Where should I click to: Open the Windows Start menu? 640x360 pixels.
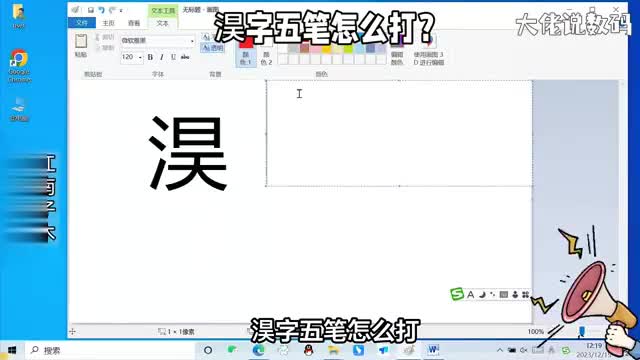[x=12, y=350]
